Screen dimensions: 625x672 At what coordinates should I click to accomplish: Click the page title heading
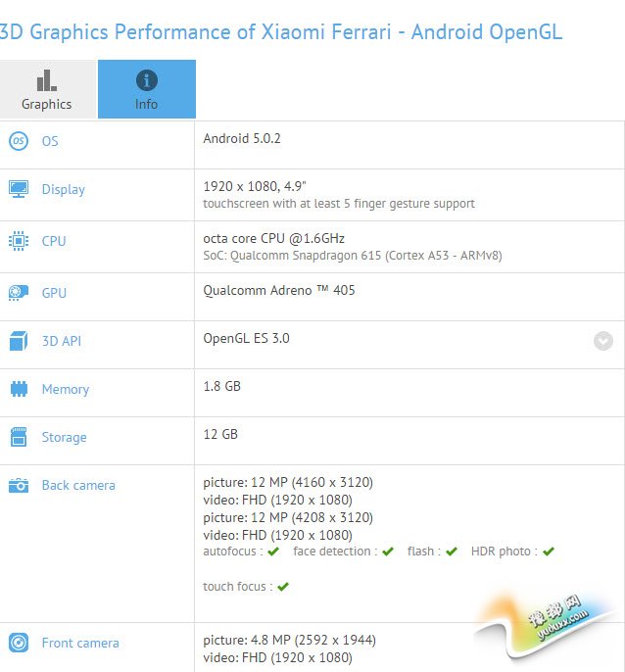pyautogui.click(x=280, y=31)
